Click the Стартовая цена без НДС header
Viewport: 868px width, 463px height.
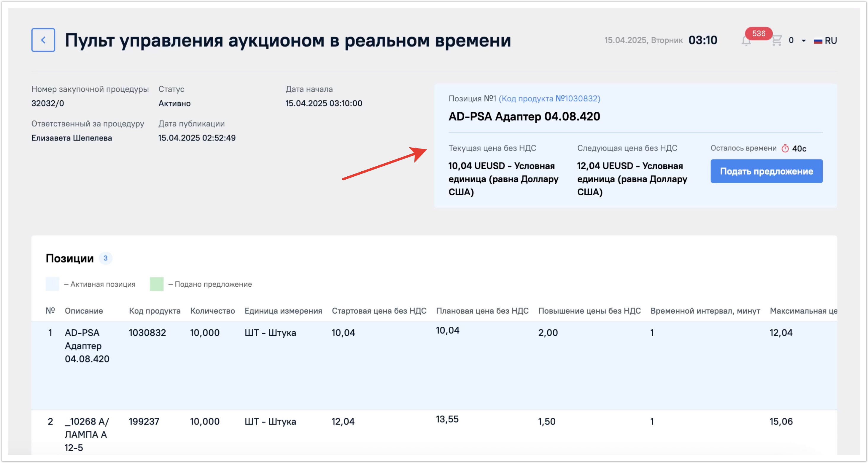point(379,311)
